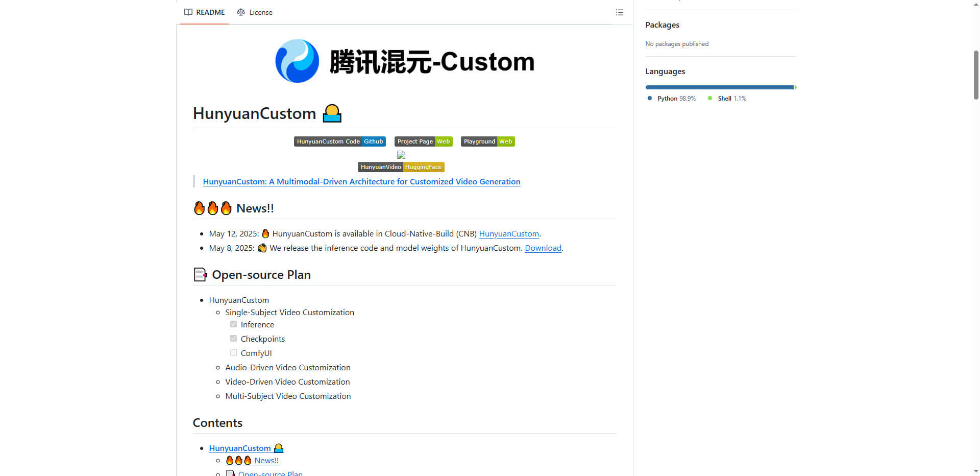Open the HunyuanCustom contents link
Viewport: 980px width, 476px height.
(x=246, y=448)
